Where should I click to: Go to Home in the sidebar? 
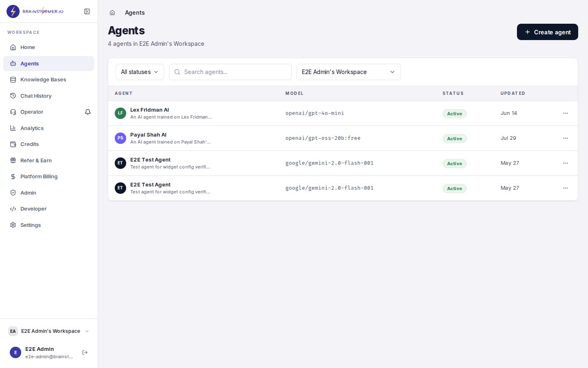[x=49, y=47]
